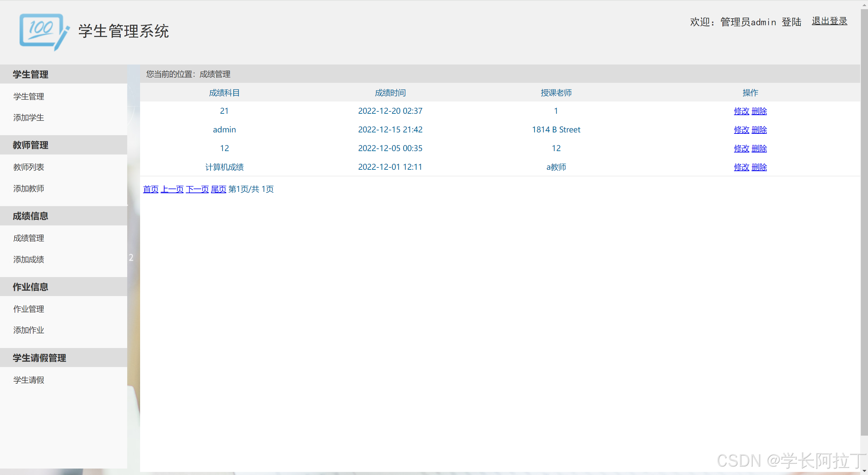The image size is (868, 475).
Task: Select 添加作业 from sidebar
Action: pos(29,330)
